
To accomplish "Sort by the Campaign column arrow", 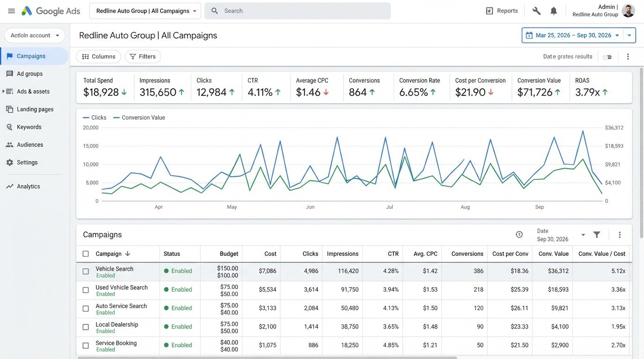I will tap(128, 253).
